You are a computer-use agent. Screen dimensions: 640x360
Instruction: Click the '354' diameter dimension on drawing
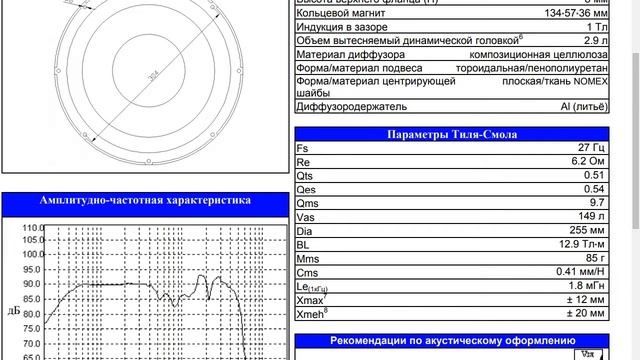[153, 76]
